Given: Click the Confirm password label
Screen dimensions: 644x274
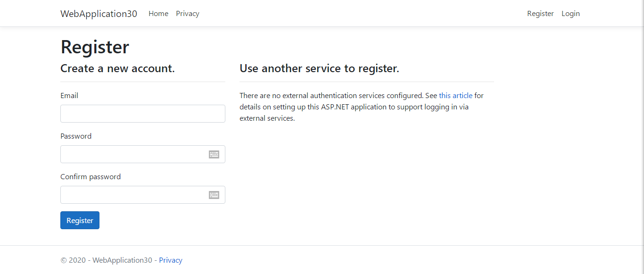Looking at the screenshot, I should [90, 176].
